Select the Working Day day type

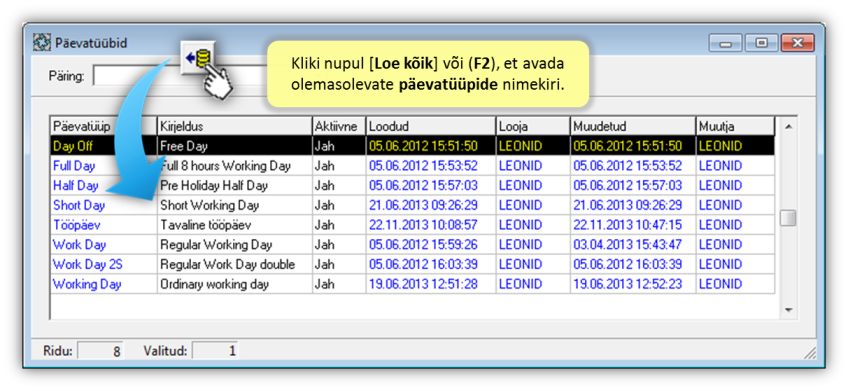click(87, 284)
